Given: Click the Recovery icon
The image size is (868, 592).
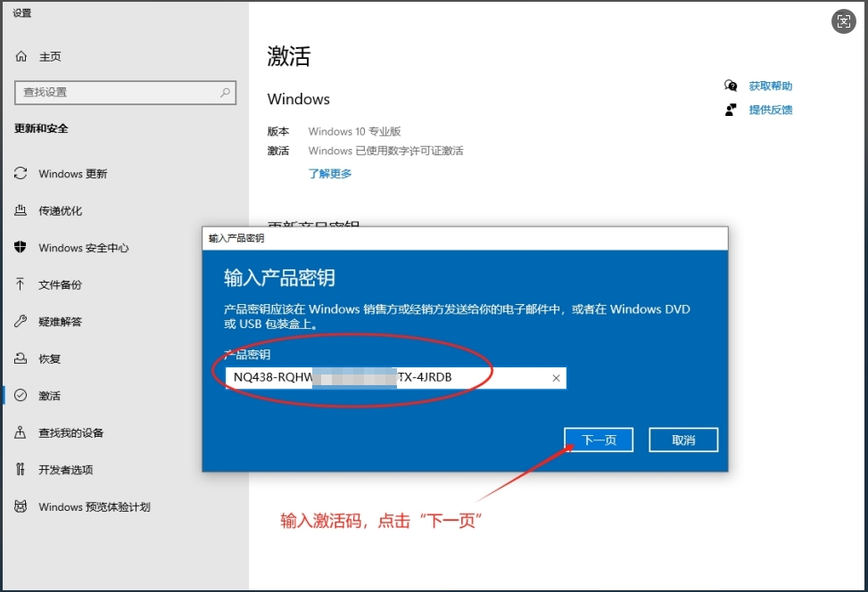Looking at the screenshot, I should tap(21, 358).
